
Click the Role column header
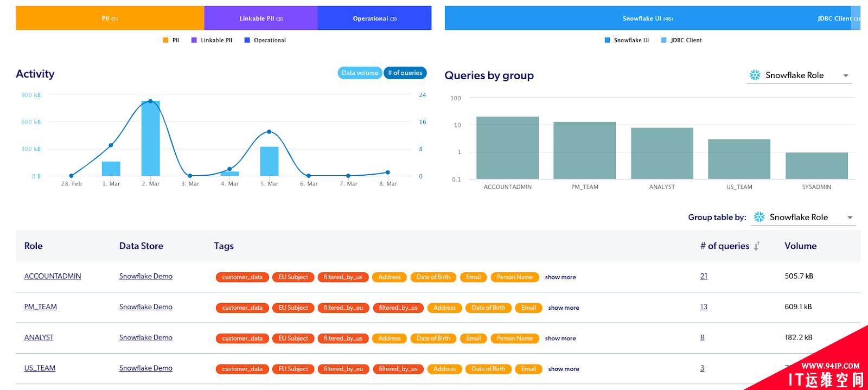tap(33, 246)
